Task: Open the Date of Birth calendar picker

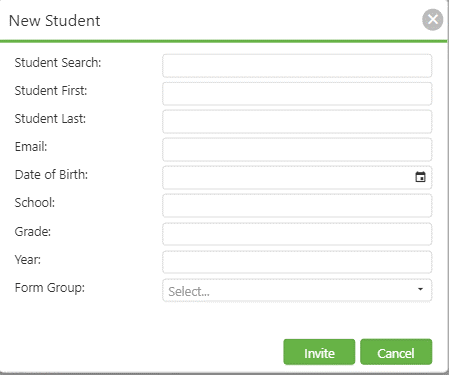Action: pyautogui.click(x=420, y=177)
